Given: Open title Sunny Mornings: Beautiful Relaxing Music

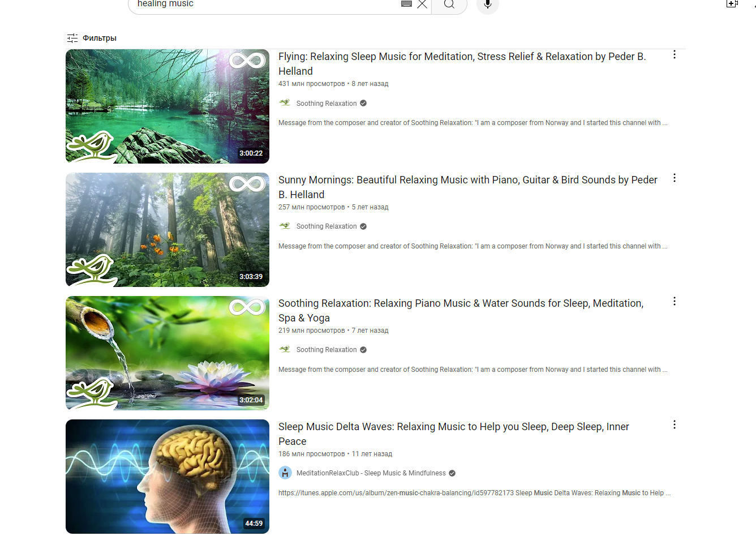Looking at the screenshot, I should tap(467, 187).
